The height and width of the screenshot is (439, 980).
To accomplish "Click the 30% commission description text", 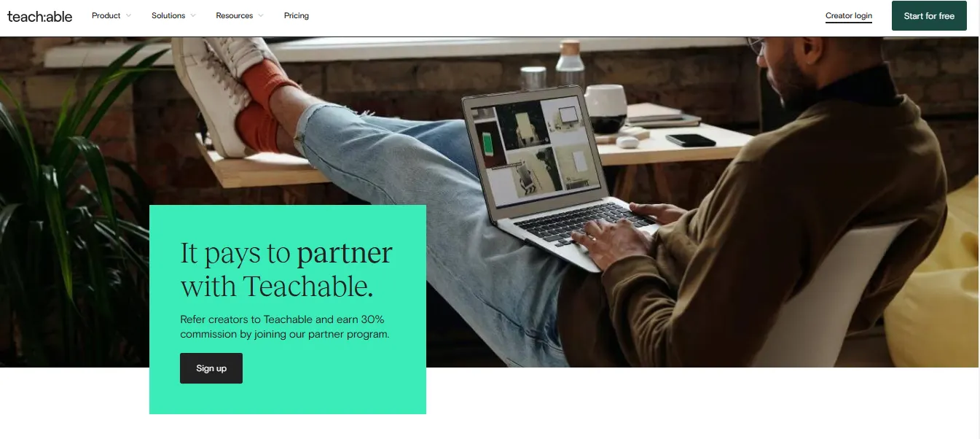I will pos(285,327).
